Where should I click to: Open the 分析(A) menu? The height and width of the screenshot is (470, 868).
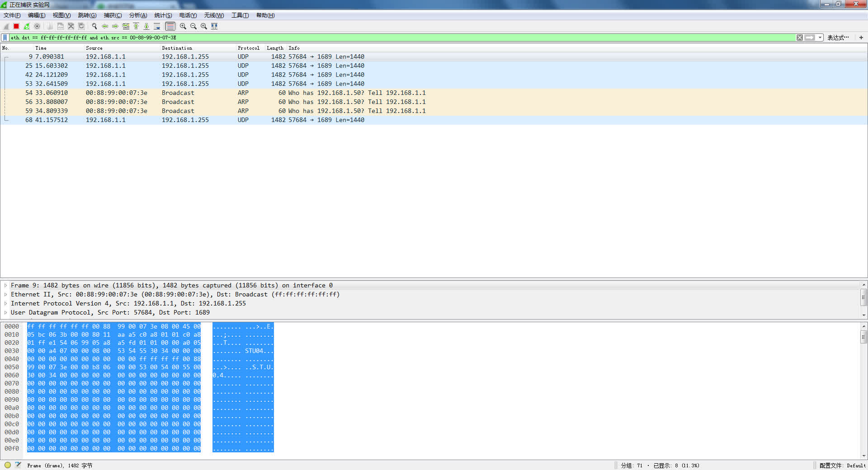pyautogui.click(x=138, y=15)
